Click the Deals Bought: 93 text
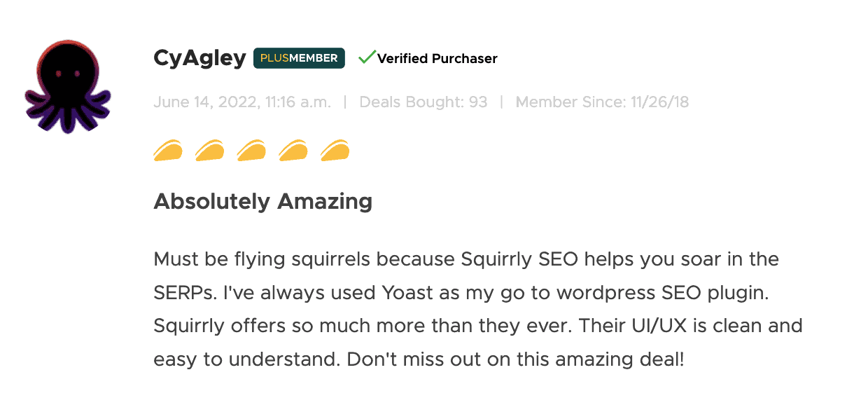The height and width of the screenshot is (405, 868). pos(423,102)
